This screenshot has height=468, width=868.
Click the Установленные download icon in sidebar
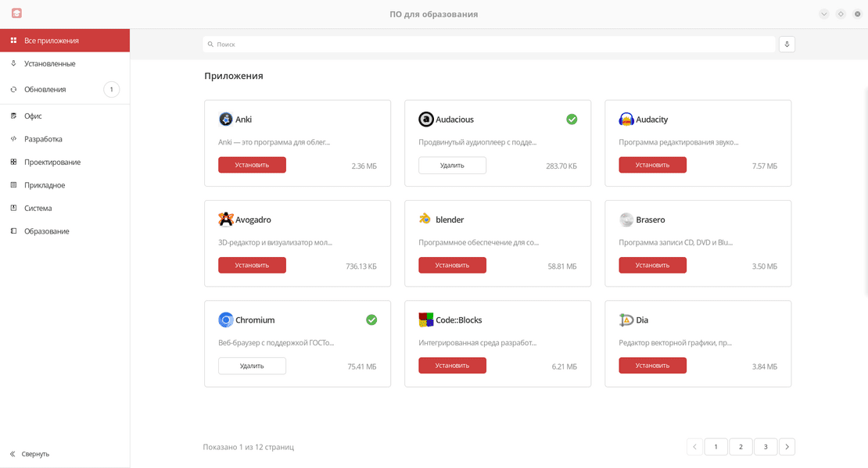click(14, 63)
